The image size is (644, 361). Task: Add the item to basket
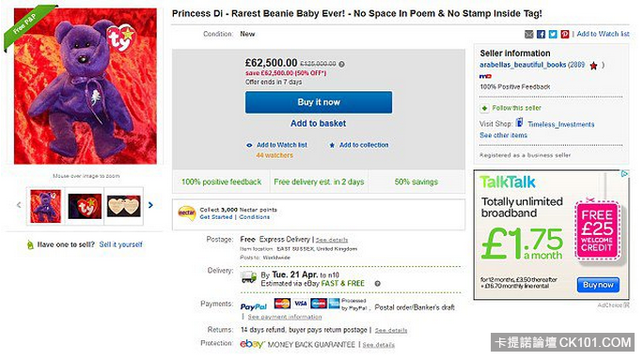tap(319, 123)
